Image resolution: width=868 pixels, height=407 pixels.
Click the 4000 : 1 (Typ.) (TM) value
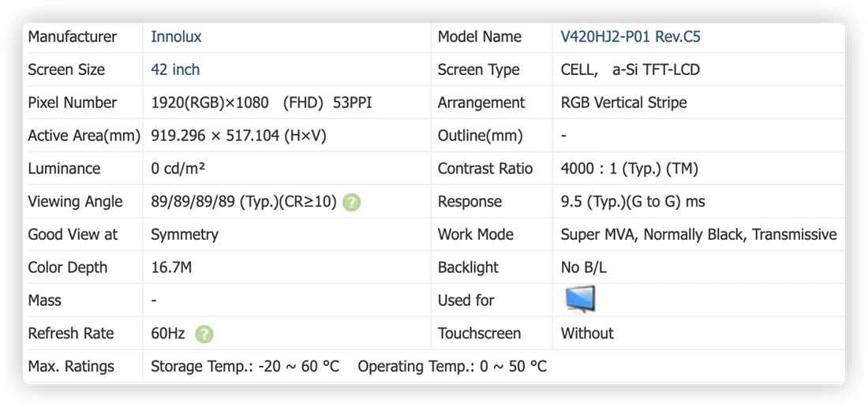pos(630,169)
